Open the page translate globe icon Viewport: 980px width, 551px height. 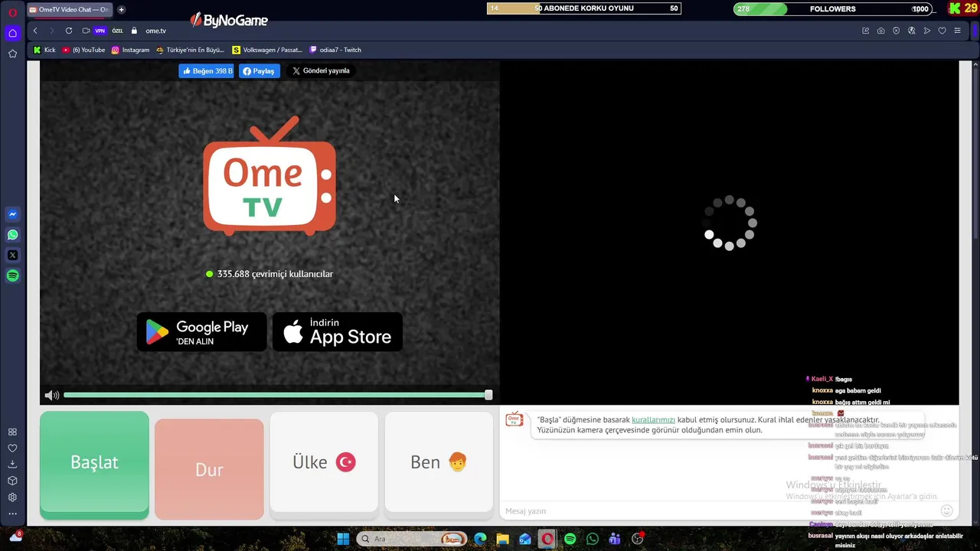pos(911,31)
